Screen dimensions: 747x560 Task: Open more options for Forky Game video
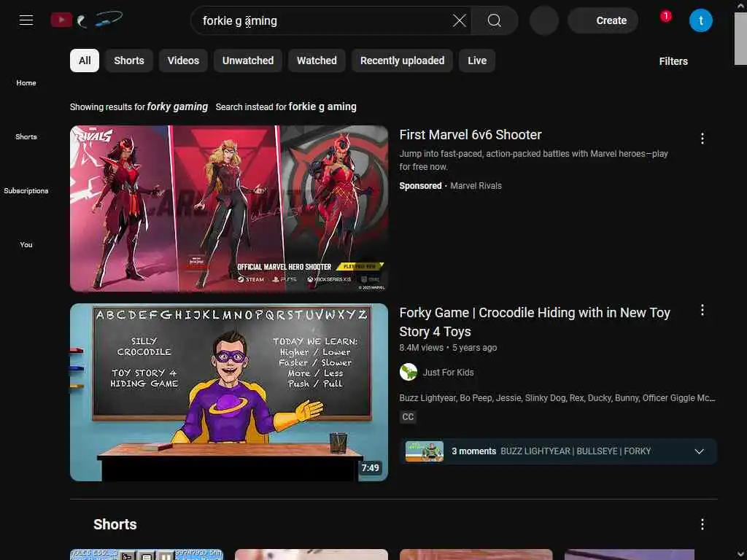[x=702, y=311]
